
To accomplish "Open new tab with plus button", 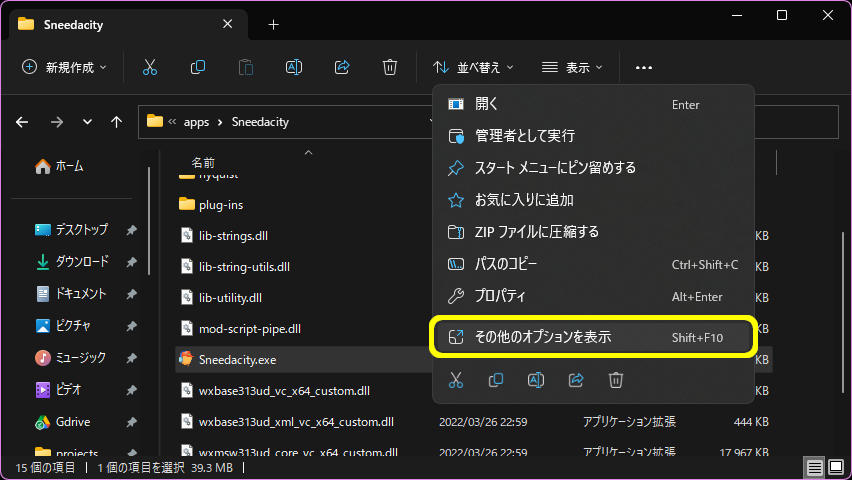I will [273, 25].
